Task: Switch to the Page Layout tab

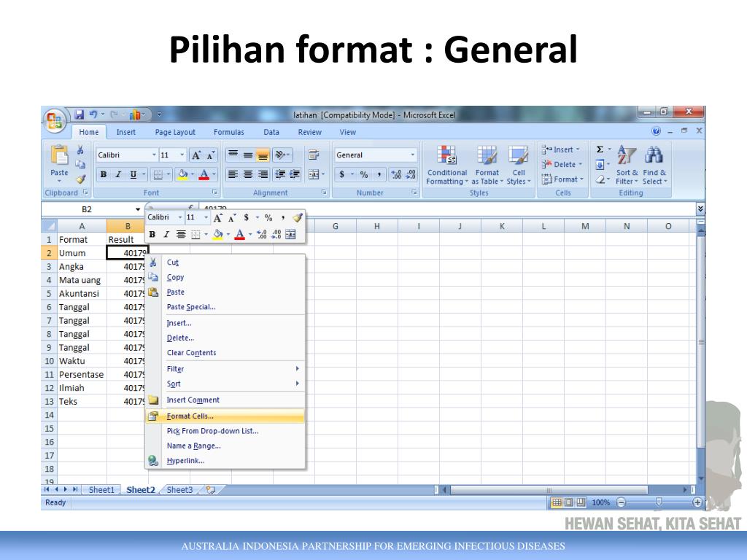Action: (175, 132)
